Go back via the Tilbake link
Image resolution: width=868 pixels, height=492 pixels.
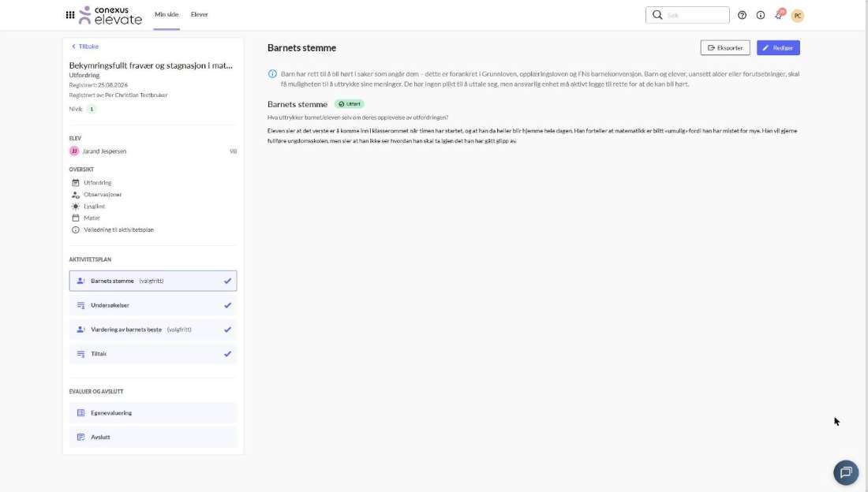tap(85, 47)
